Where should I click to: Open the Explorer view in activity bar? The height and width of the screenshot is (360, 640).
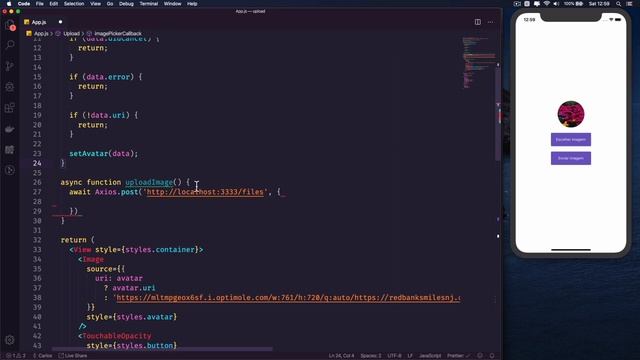tap(10, 25)
